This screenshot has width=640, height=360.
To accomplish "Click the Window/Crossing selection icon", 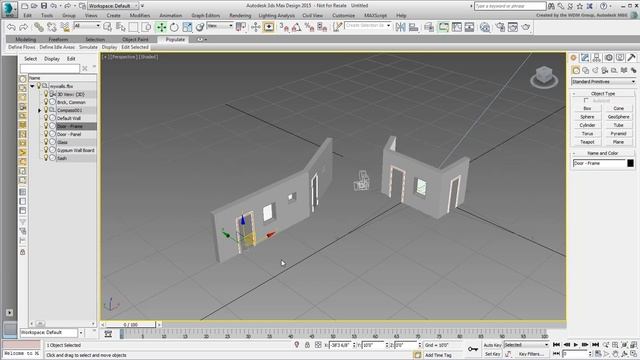I will point(146,27).
